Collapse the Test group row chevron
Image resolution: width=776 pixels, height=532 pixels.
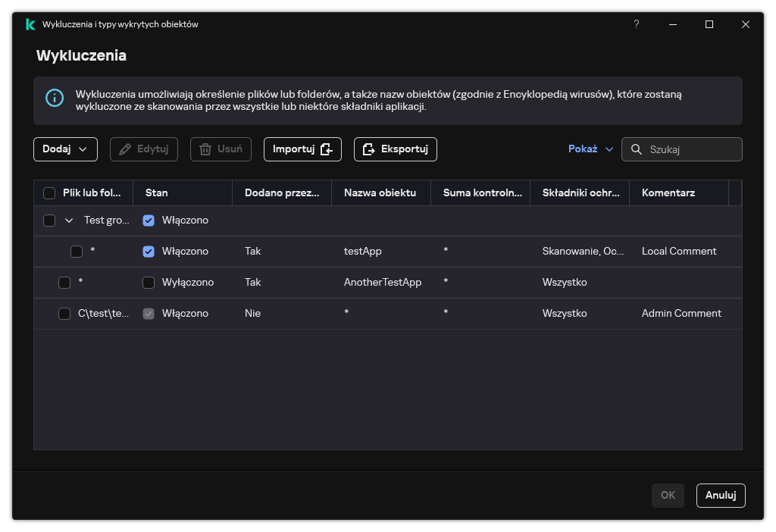(x=69, y=221)
